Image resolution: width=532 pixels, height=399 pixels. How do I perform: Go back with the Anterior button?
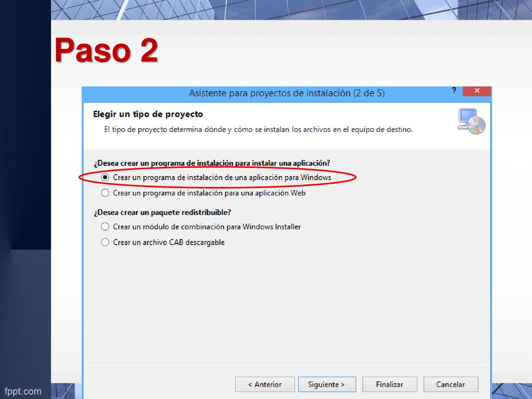pyautogui.click(x=264, y=384)
